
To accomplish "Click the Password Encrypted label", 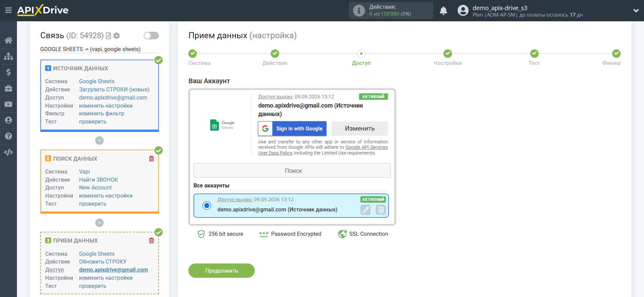I will [296, 234].
